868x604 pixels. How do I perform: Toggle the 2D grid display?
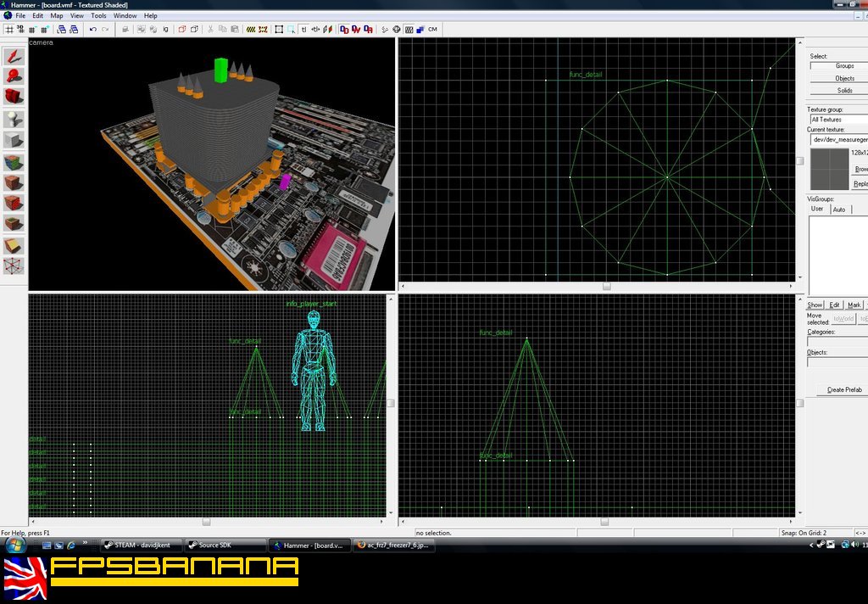(9, 30)
